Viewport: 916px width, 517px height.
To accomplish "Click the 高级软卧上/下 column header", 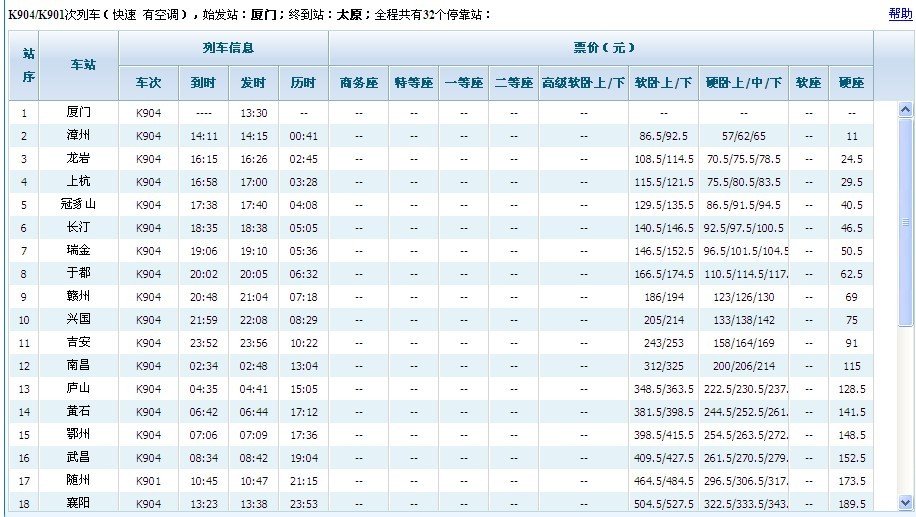I will tap(584, 83).
